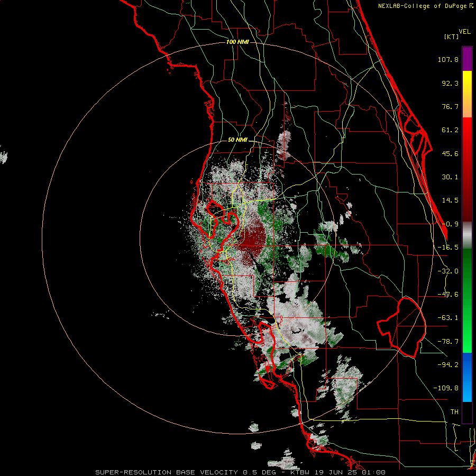
Task: Click the -94.2 velocity scale value
Action: pyautogui.click(x=448, y=365)
